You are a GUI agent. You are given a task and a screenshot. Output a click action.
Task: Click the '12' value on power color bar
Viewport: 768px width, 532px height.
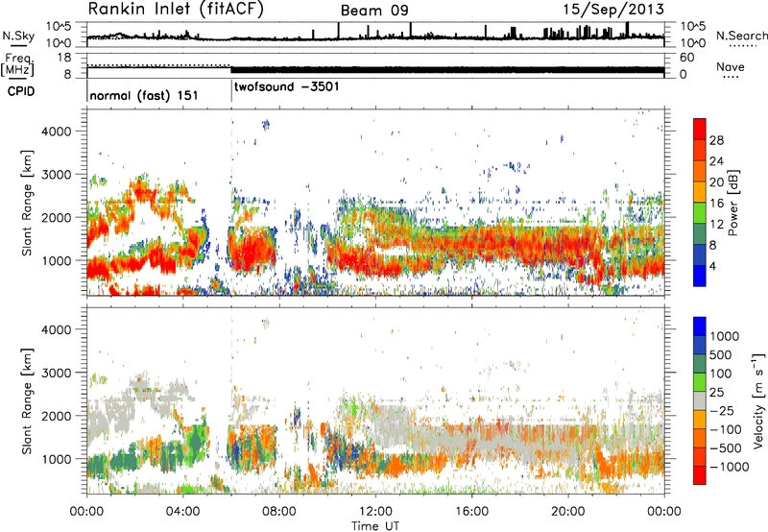click(x=716, y=225)
